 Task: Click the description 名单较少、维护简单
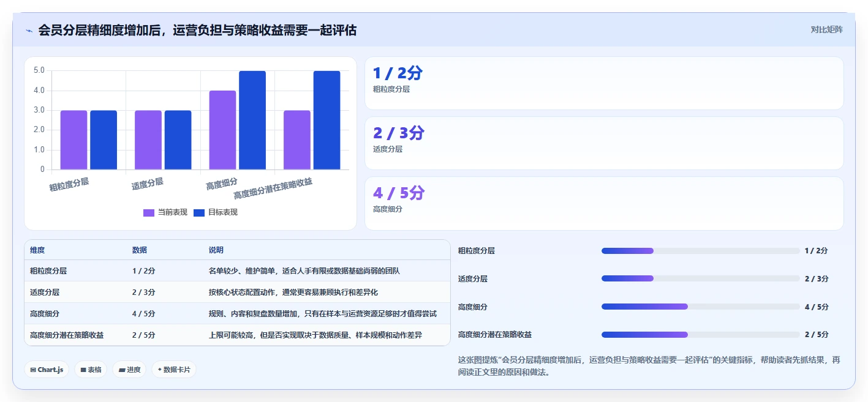coord(304,270)
